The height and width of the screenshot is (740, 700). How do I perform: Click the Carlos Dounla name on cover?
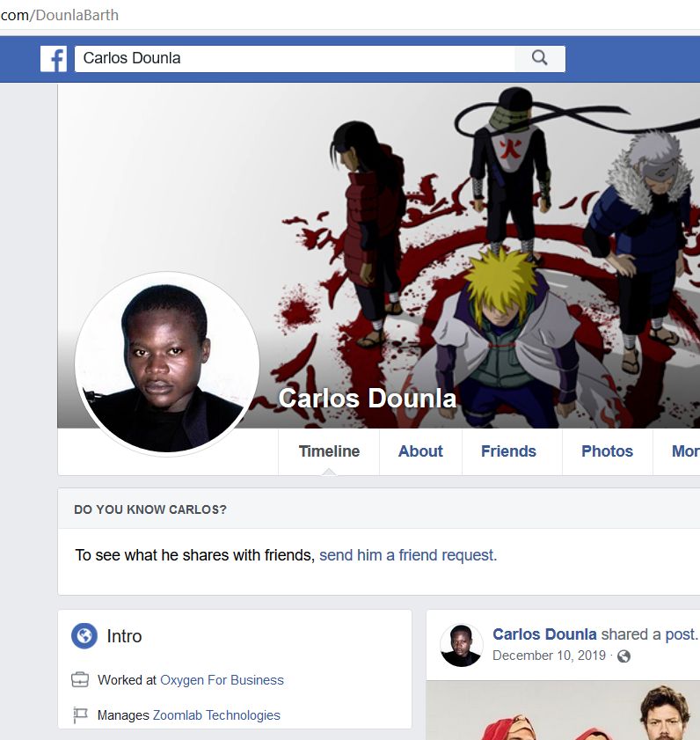tap(367, 399)
